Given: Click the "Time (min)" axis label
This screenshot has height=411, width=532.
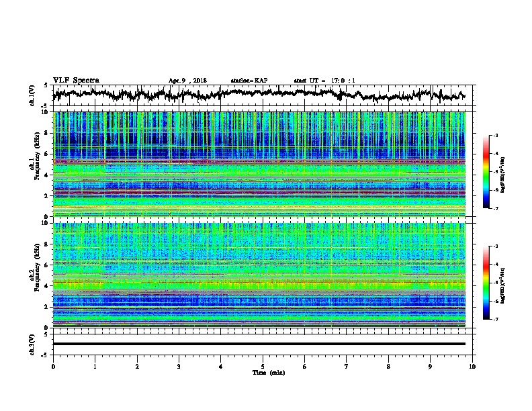Looking at the screenshot, I should [x=269, y=373].
